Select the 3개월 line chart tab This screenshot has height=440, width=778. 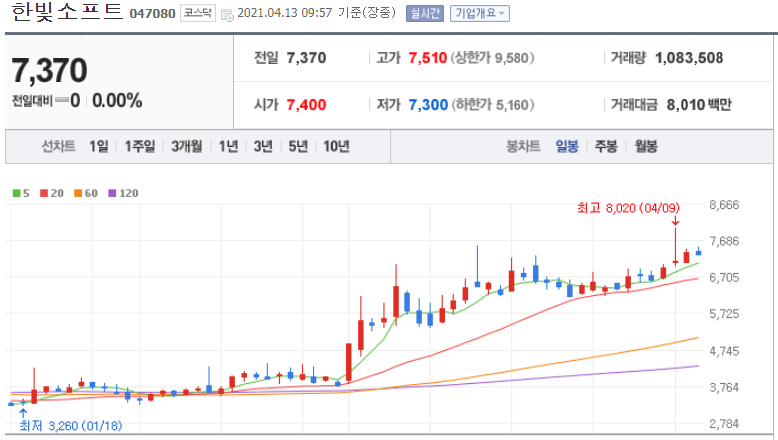click(187, 146)
